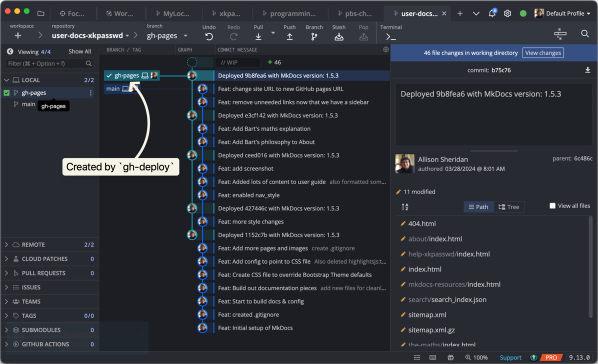Click the Pull icon
The image size is (598, 364).
tap(258, 36)
